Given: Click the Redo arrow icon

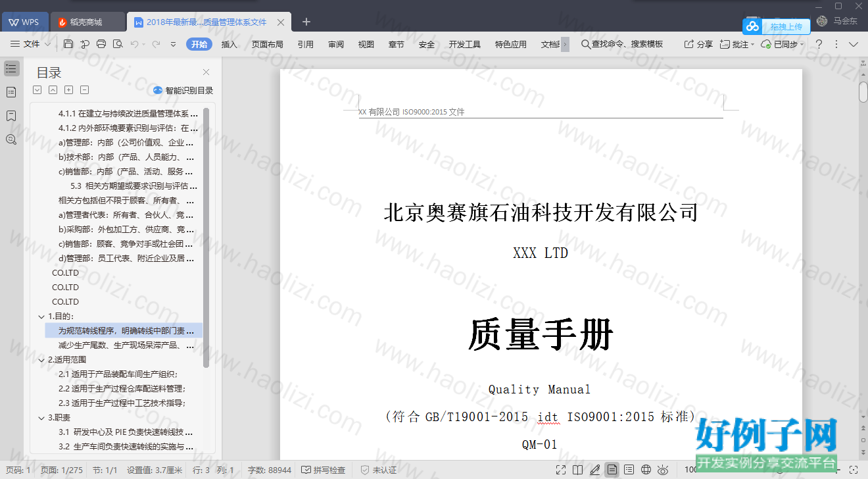Looking at the screenshot, I should 156,44.
